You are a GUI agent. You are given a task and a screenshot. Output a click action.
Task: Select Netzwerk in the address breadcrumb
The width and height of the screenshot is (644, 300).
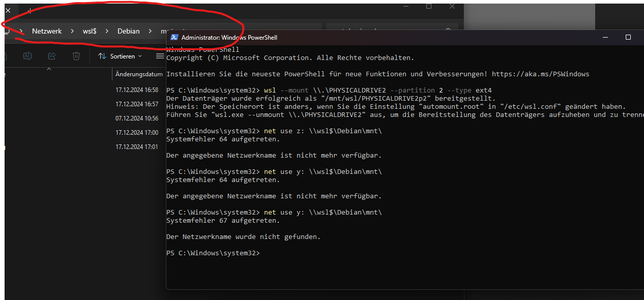tap(47, 31)
